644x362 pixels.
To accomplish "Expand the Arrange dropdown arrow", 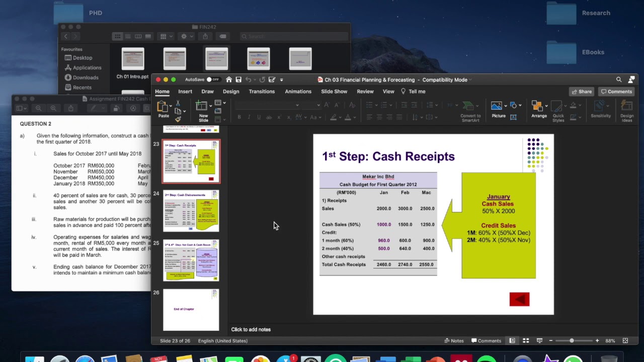I will [546, 106].
